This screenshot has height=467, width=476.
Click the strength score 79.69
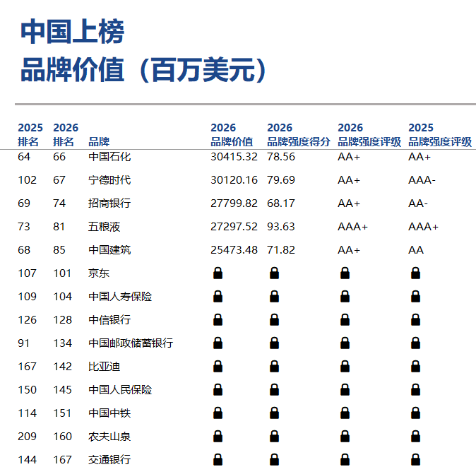point(281,180)
